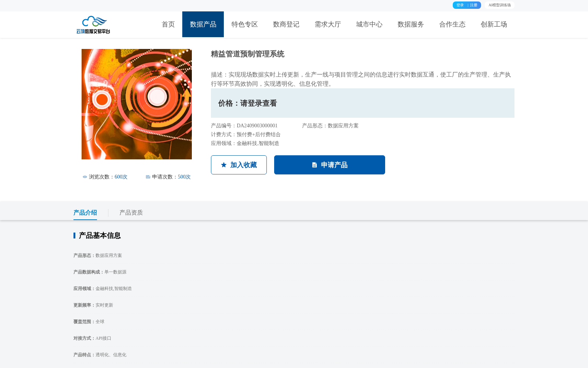
Task: Open 创新工场 navigation item
Action: (494, 24)
